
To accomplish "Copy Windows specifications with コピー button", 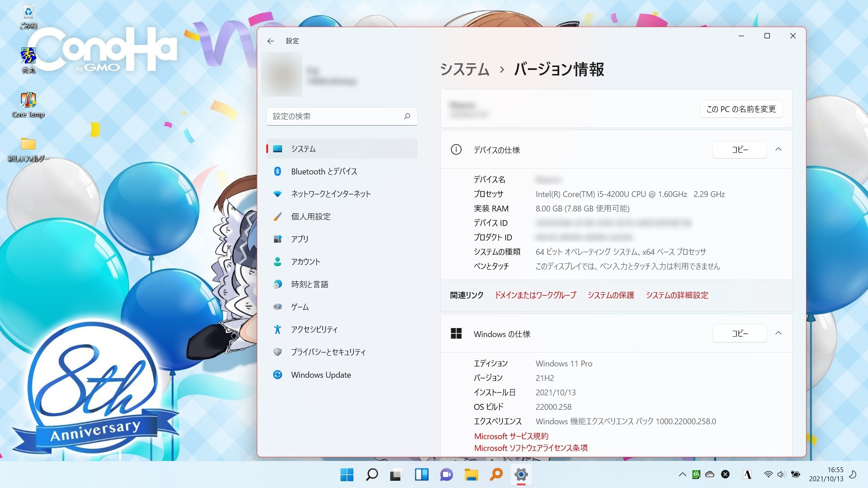I will coord(740,333).
